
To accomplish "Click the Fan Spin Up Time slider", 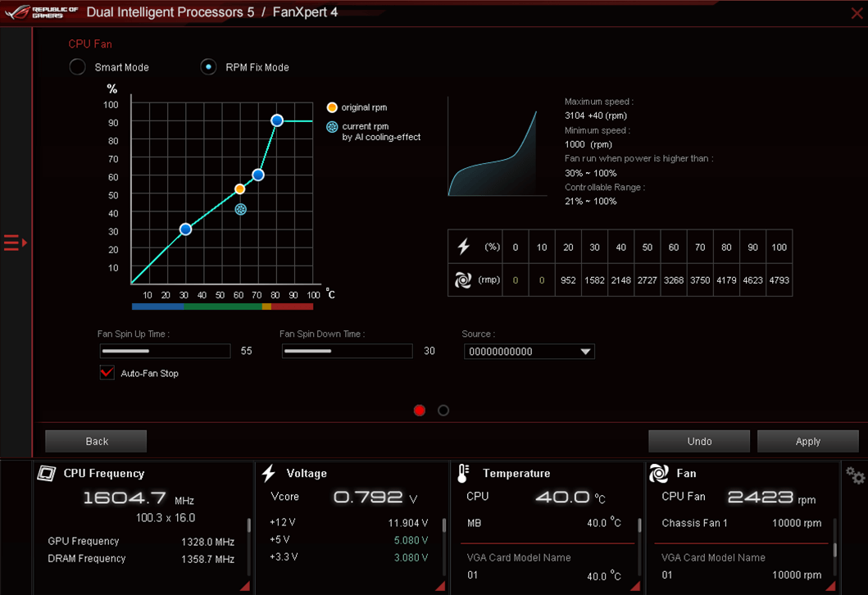I will click(x=165, y=352).
